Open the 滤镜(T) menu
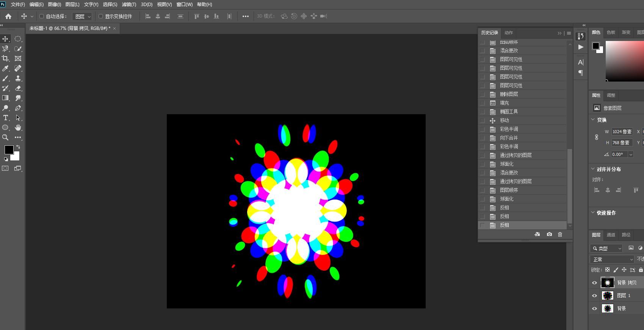 point(129,5)
